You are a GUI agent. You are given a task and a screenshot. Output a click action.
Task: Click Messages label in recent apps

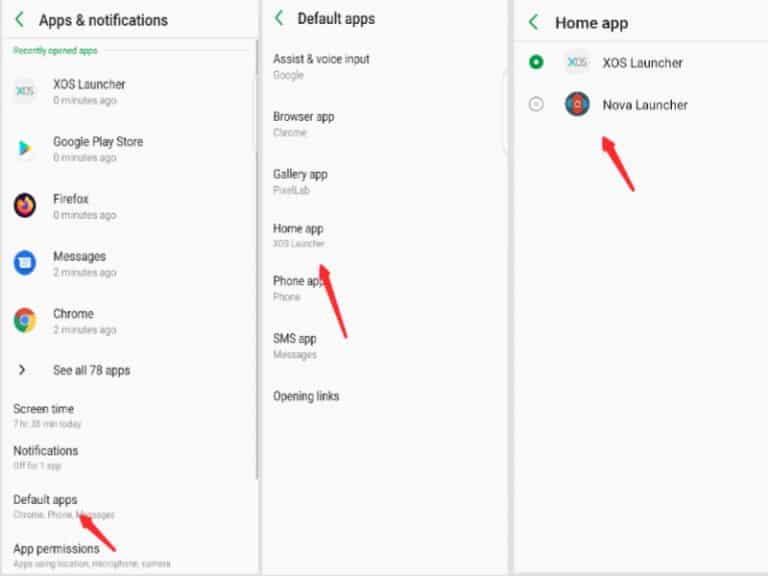coord(79,256)
